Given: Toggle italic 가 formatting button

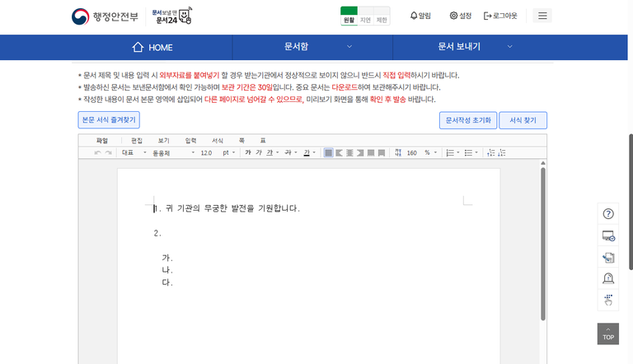Looking at the screenshot, I should coord(259,153).
